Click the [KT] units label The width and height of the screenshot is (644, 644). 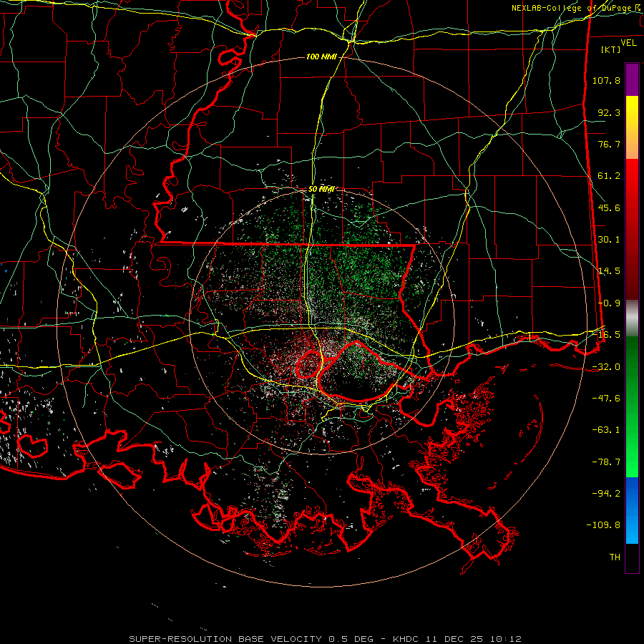click(x=611, y=49)
